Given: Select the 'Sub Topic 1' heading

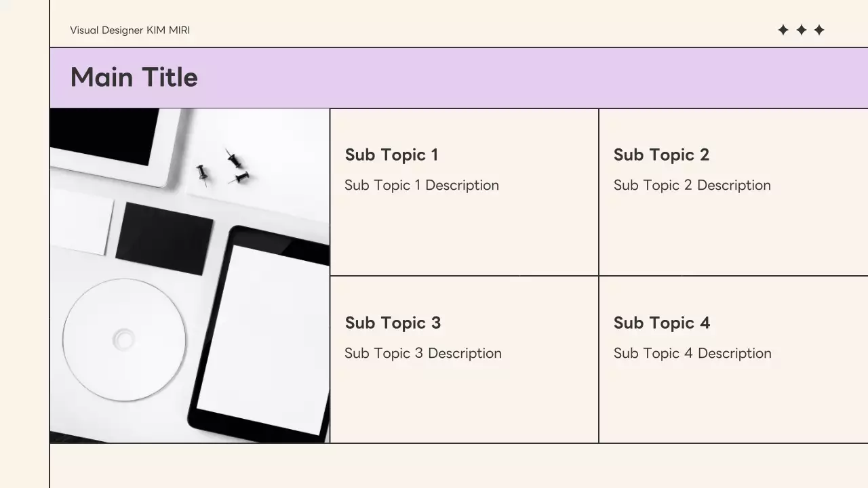Looking at the screenshot, I should coord(391,155).
